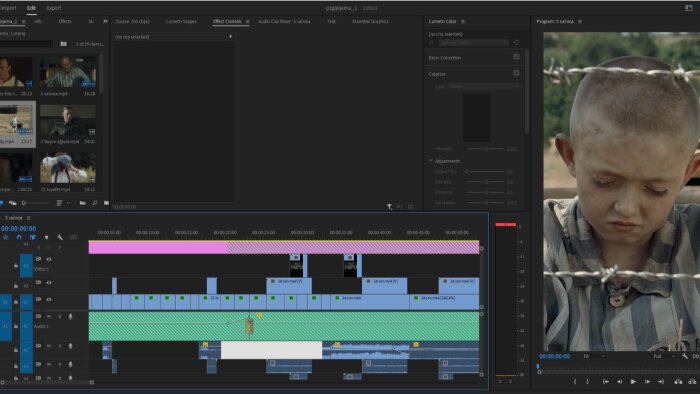Mute the Audio 1 track
700x394 pixels.
(x=49, y=316)
